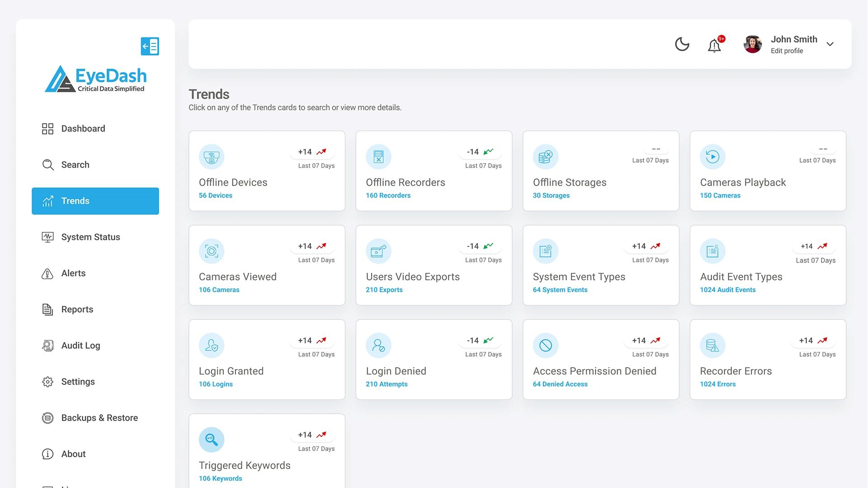Collapse the sidebar with the toggle icon

150,46
